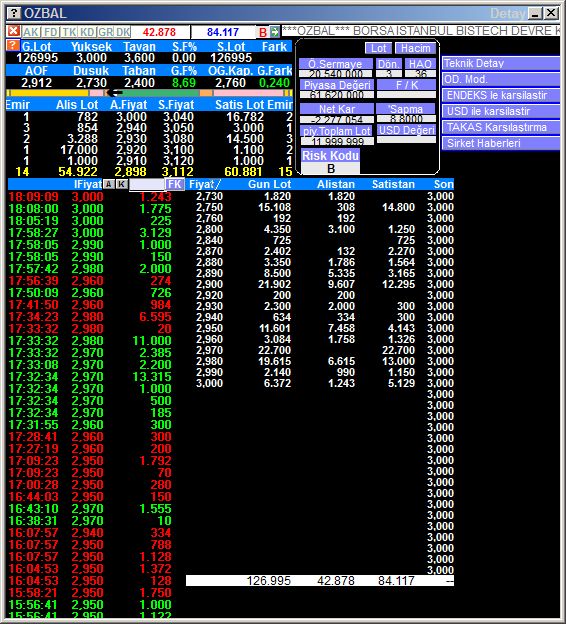Click the price range indicator bar
566x624 pixels.
click(x=149, y=93)
